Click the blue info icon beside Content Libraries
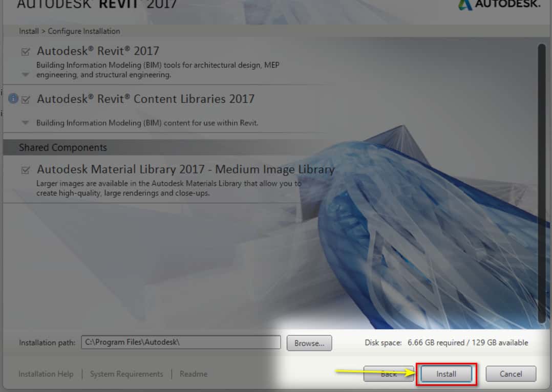 (13, 99)
